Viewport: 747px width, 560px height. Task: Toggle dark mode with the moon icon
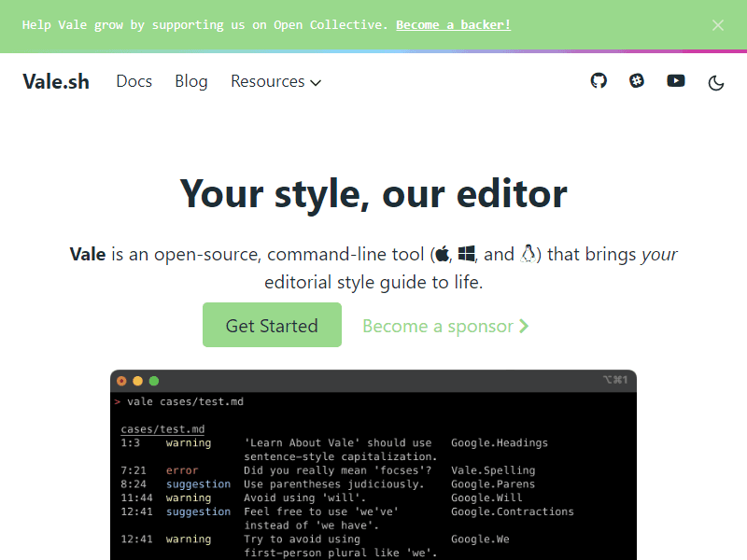click(x=716, y=82)
